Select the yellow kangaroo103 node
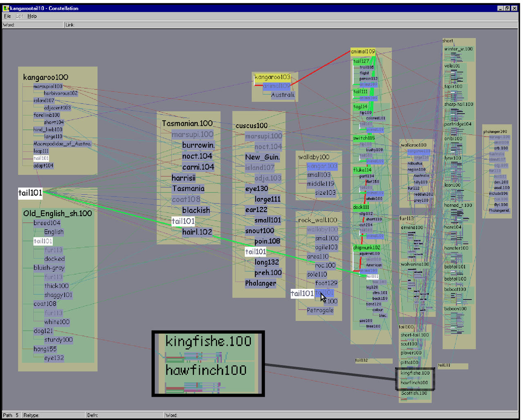This screenshot has height=420, width=523. tap(272, 77)
